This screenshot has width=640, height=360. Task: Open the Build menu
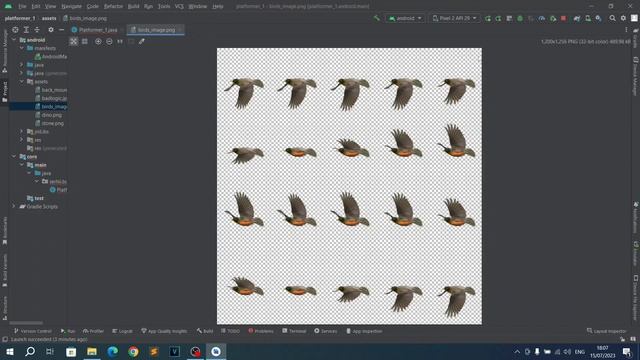[x=133, y=7]
